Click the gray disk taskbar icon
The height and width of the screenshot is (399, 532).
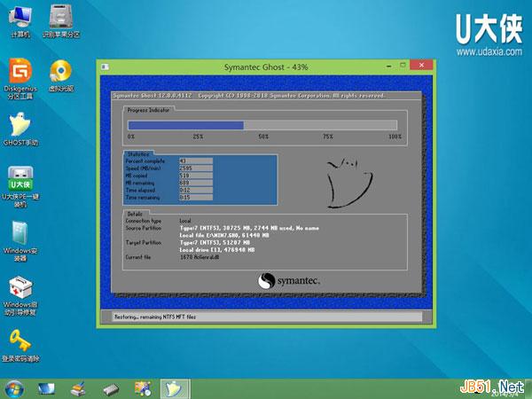(x=110, y=388)
